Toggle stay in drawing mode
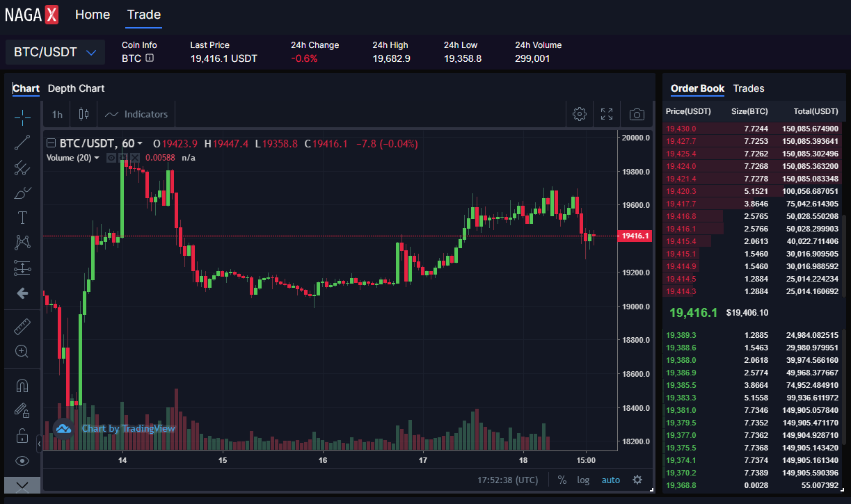 tap(22, 410)
